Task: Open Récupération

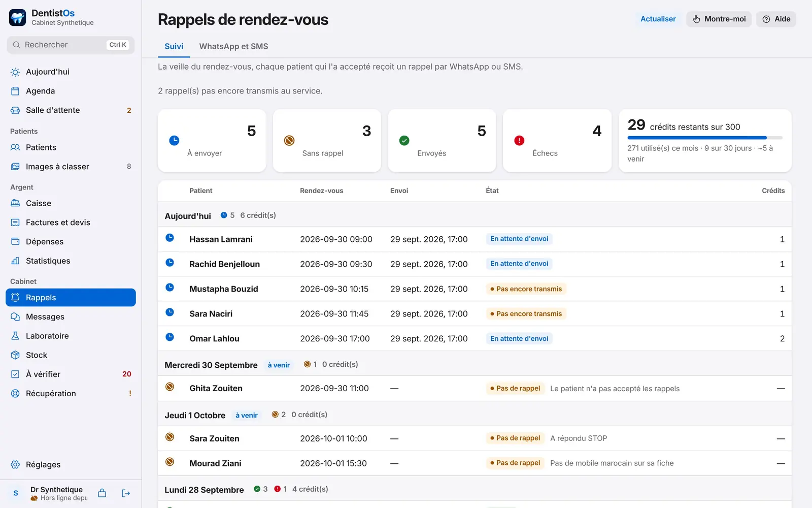Action: [71, 393]
